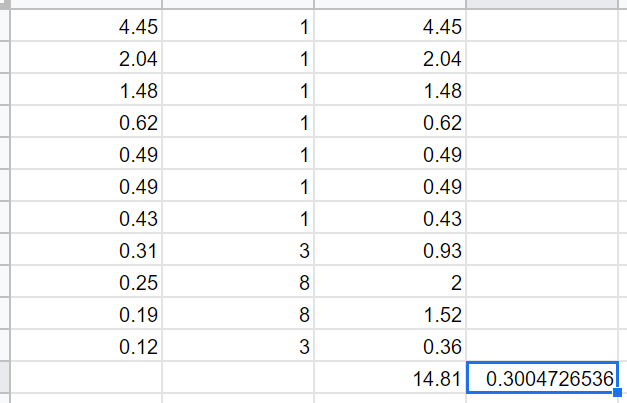
Task: Click the row header of the totals row
Action: pyautogui.click(x=4, y=378)
